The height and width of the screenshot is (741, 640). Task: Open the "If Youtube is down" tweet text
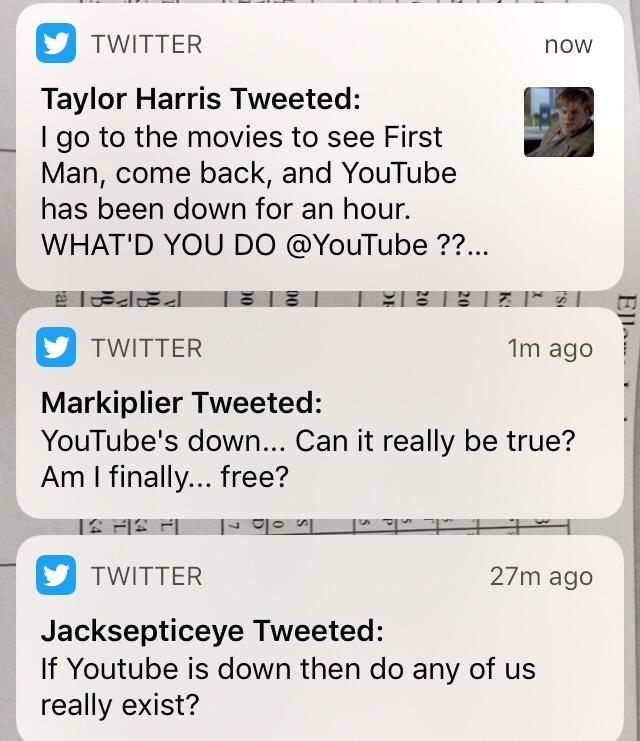(287, 668)
